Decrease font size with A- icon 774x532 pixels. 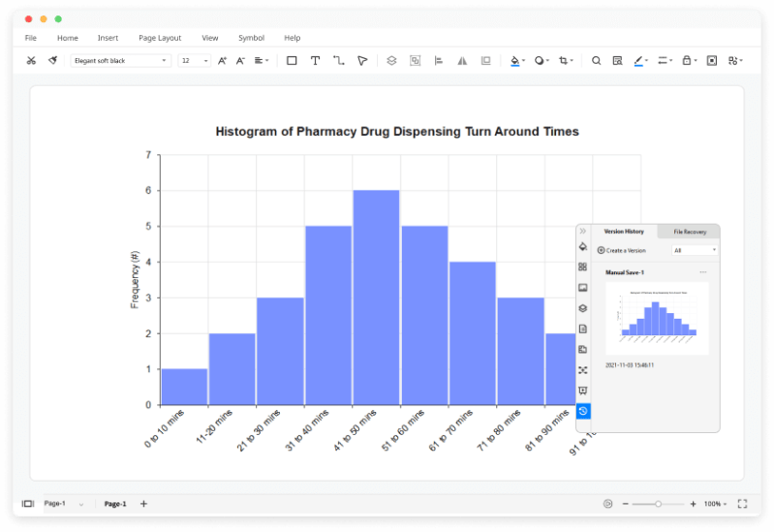240,60
